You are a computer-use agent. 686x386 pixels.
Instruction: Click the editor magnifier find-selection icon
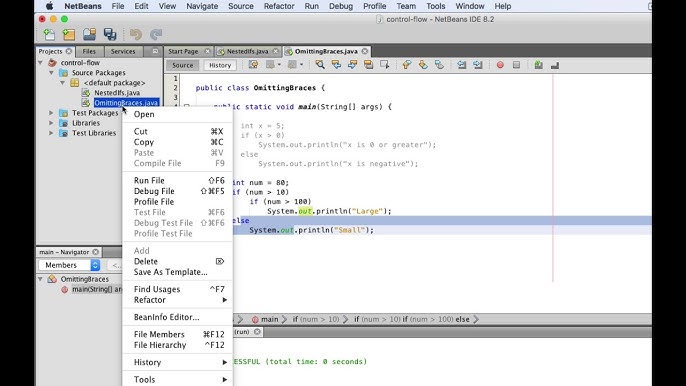(320, 65)
